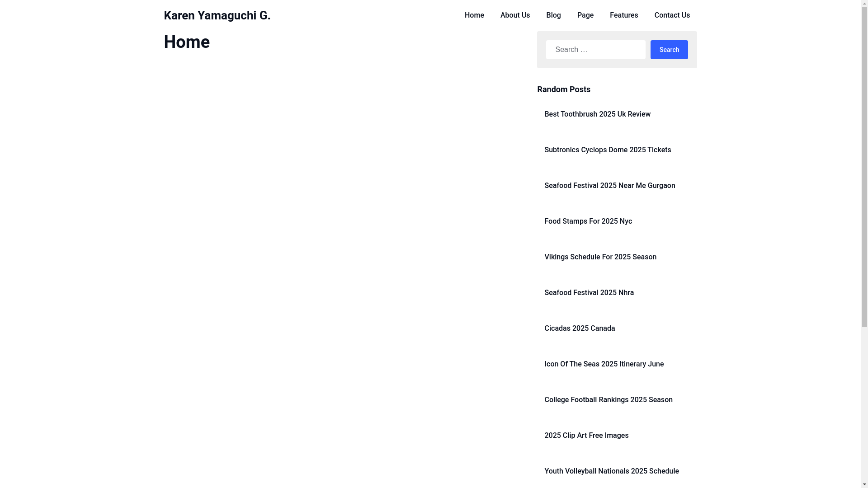868x488 pixels.
Task: Submit the blue Search button
Action: [x=669, y=50]
